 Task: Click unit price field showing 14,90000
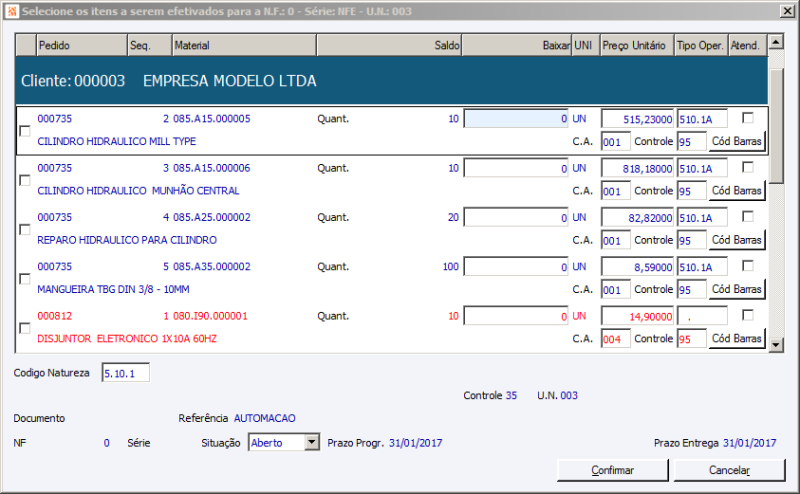[637, 316]
